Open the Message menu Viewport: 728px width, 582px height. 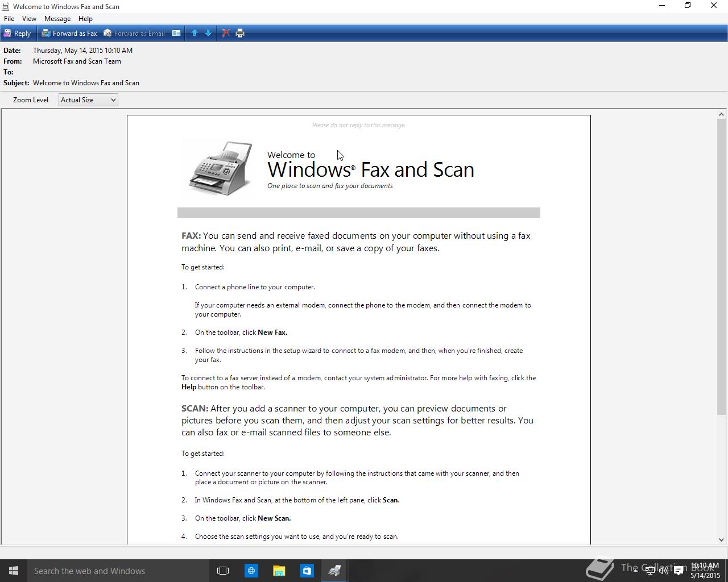click(x=57, y=19)
